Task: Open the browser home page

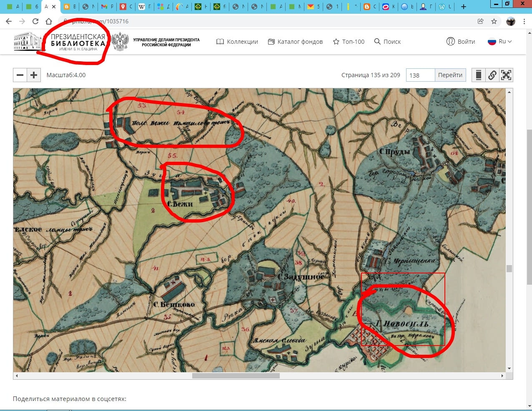Action: [49, 21]
